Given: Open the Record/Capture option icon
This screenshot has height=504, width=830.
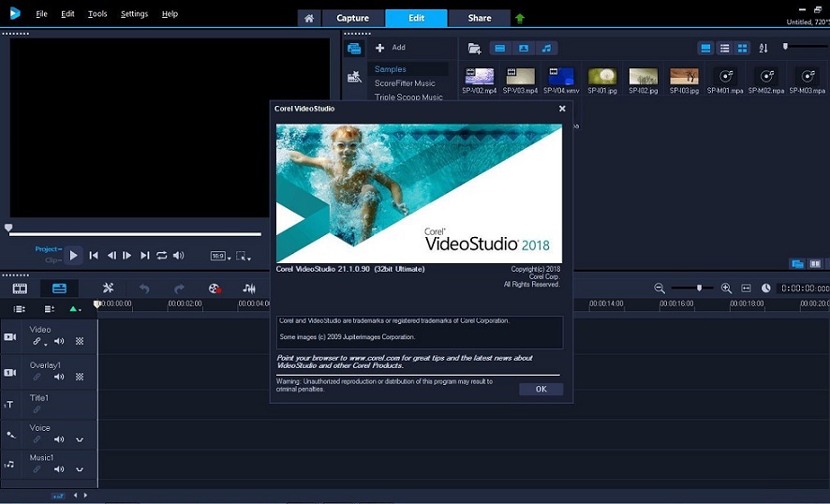Looking at the screenshot, I should click(x=215, y=289).
